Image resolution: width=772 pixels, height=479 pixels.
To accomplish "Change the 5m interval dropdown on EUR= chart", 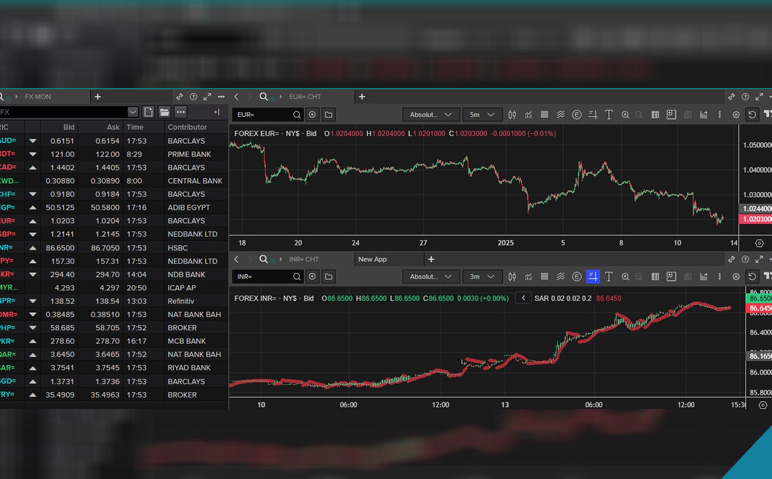I will (x=482, y=115).
